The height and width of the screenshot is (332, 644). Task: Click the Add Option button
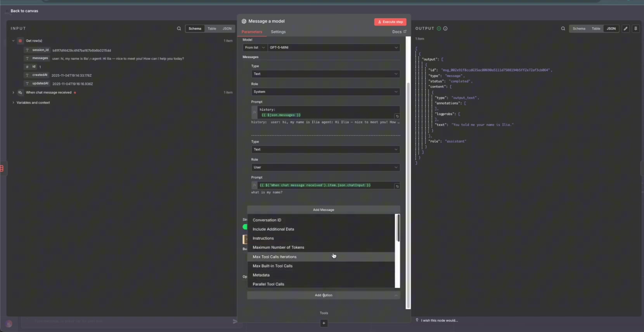(x=324, y=296)
